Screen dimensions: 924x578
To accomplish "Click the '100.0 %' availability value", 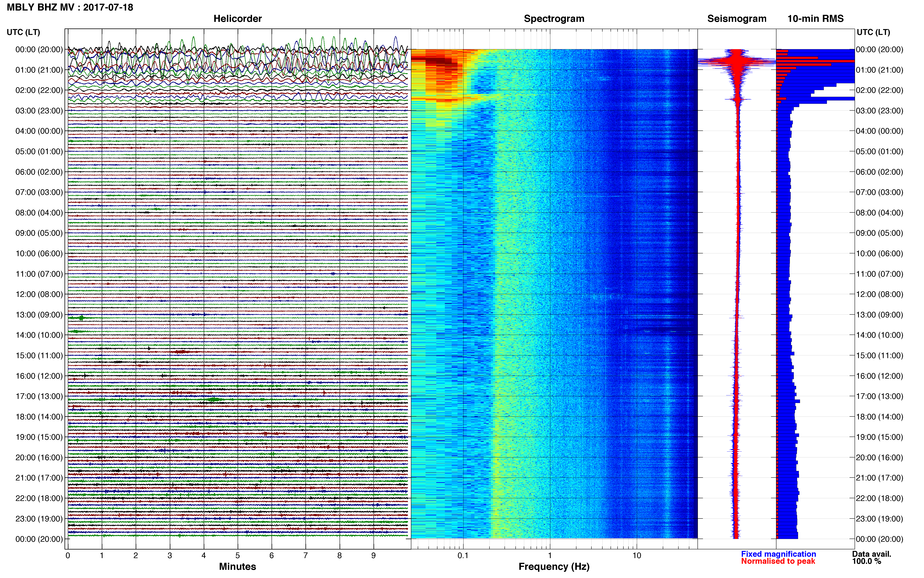I will coord(866,561).
